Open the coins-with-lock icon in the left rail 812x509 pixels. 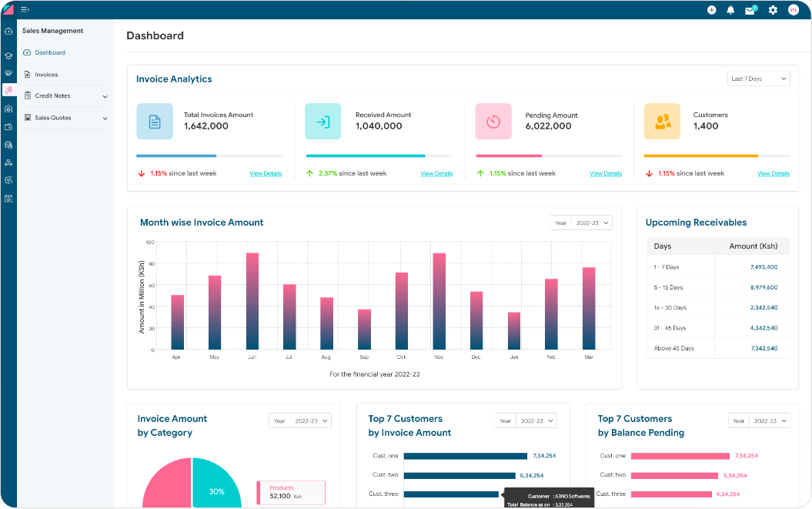pyautogui.click(x=8, y=145)
